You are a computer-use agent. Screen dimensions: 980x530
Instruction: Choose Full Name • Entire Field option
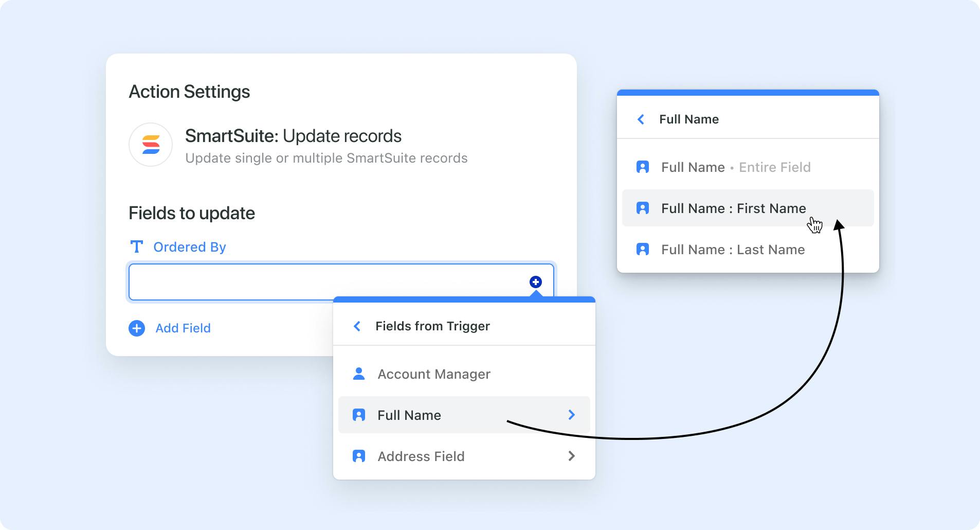(x=748, y=167)
